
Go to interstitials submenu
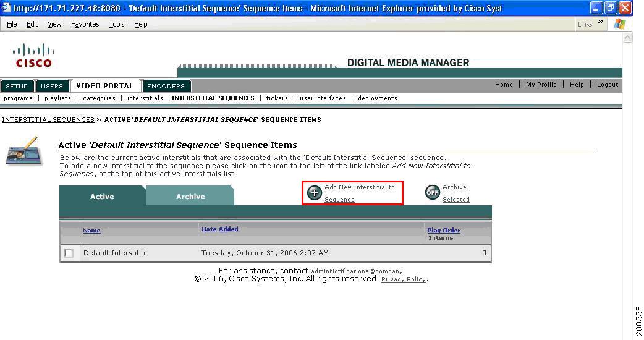(145, 98)
